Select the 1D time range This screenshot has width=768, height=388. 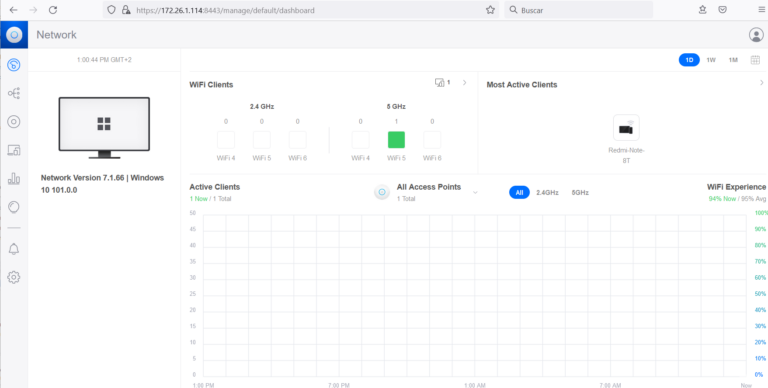point(689,60)
